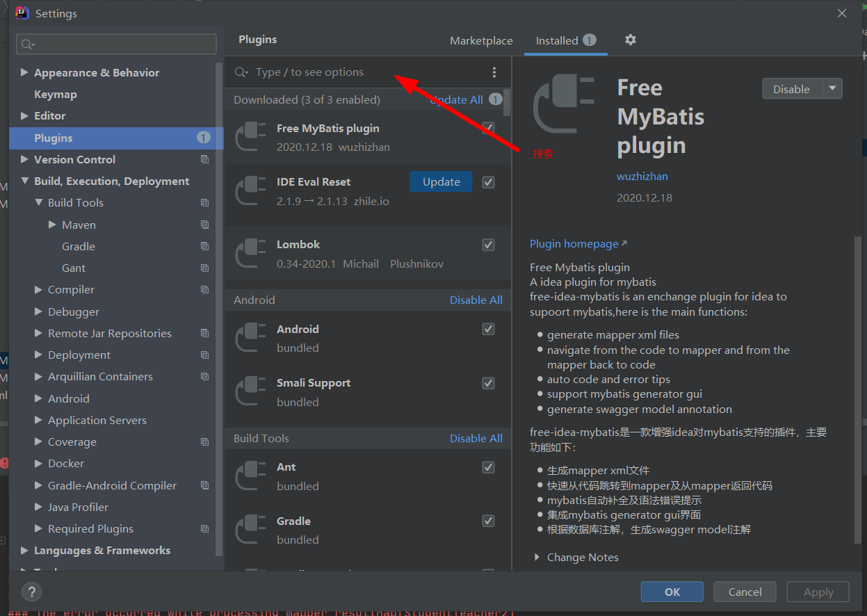Expand Languages & Frameworks node
Image resolution: width=867 pixels, height=616 pixels.
(25, 550)
